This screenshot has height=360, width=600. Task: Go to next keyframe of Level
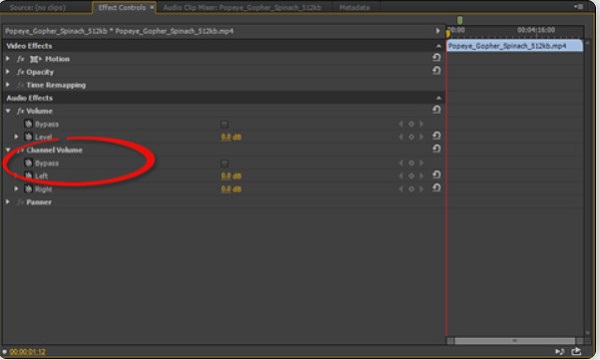[x=421, y=137]
